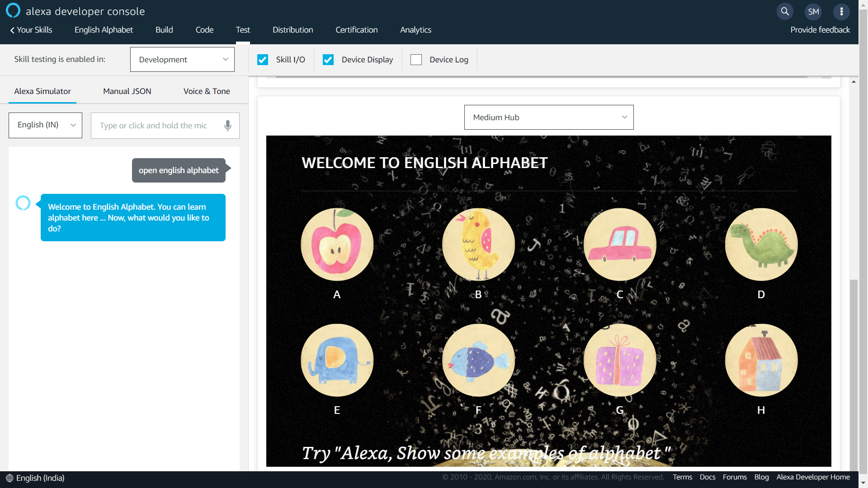Switch to the Manual JSON tab
This screenshot has width=868, height=488.
click(x=127, y=91)
